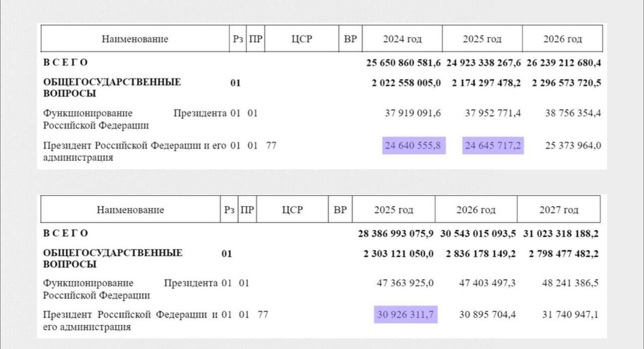Image resolution: width=644 pixels, height=349 pixels.
Task: Click the ВР header in bottom table
Action: [340, 210]
